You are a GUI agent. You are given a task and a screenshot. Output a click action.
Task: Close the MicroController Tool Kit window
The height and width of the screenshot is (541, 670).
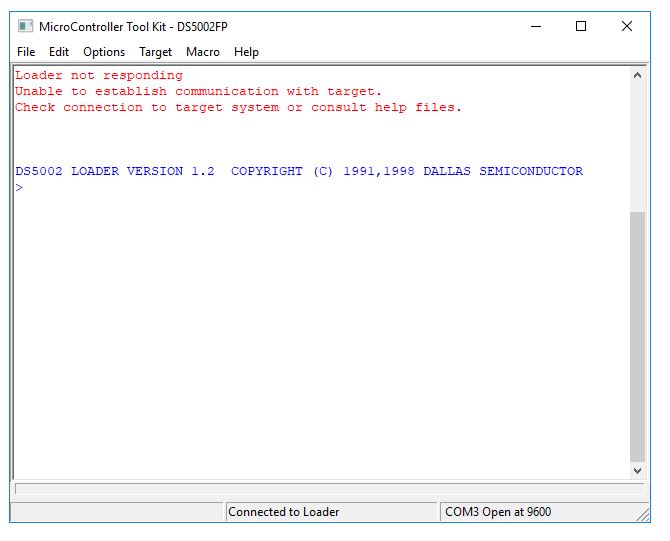pyautogui.click(x=626, y=26)
